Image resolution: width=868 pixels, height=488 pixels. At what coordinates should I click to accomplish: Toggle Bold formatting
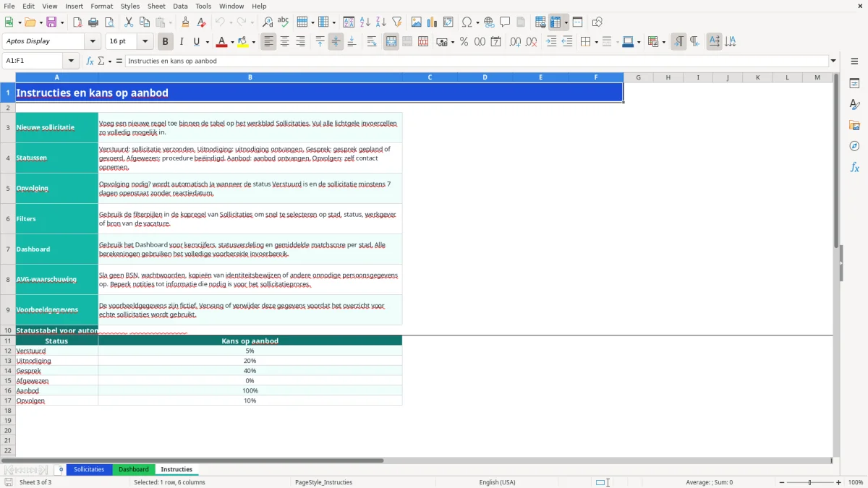pyautogui.click(x=166, y=42)
